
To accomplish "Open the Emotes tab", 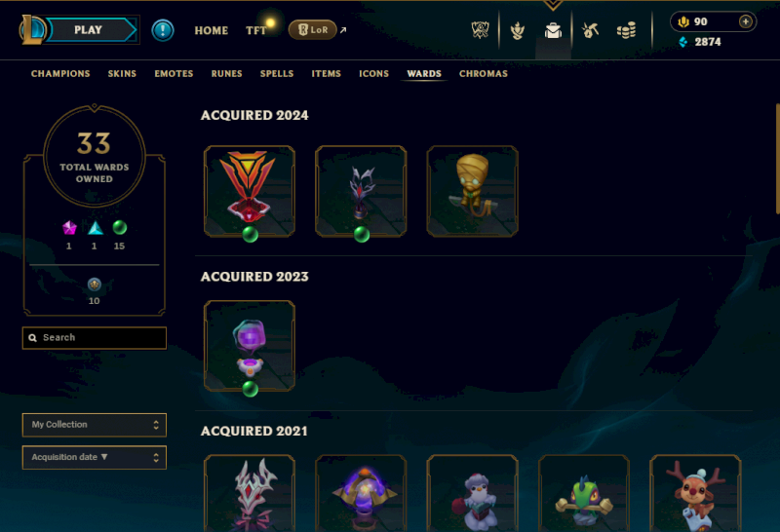I will [x=174, y=74].
